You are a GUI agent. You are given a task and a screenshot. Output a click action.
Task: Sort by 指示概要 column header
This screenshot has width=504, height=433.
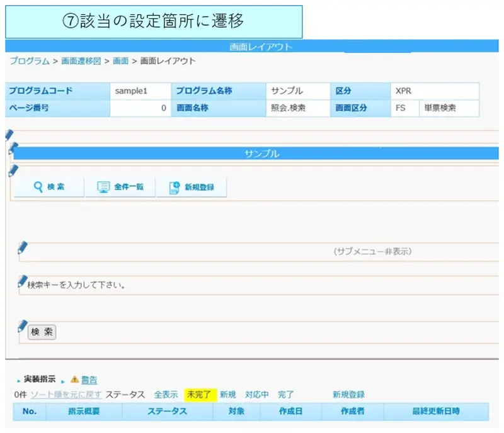pyautogui.click(x=84, y=411)
